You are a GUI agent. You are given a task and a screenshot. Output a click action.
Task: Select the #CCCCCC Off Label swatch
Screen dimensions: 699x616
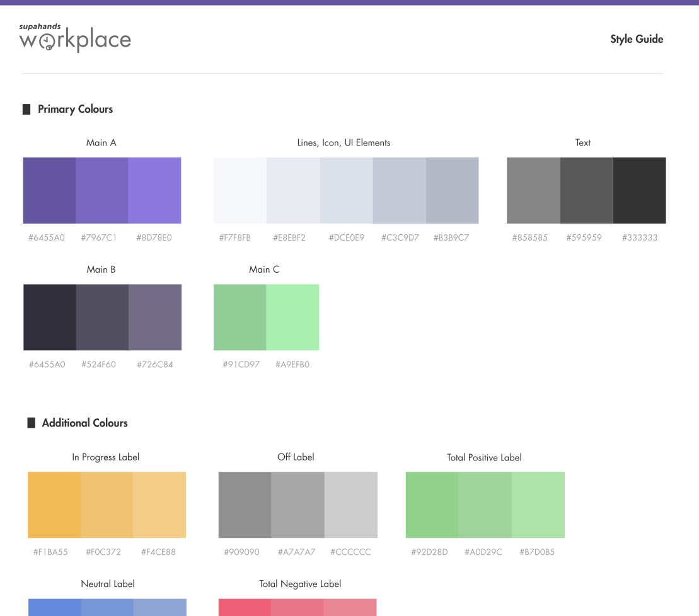click(351, 505)
